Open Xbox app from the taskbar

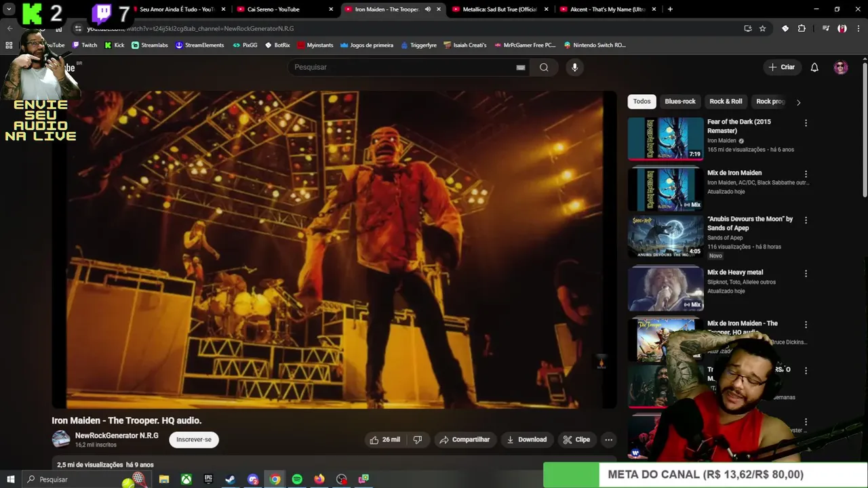186,479
